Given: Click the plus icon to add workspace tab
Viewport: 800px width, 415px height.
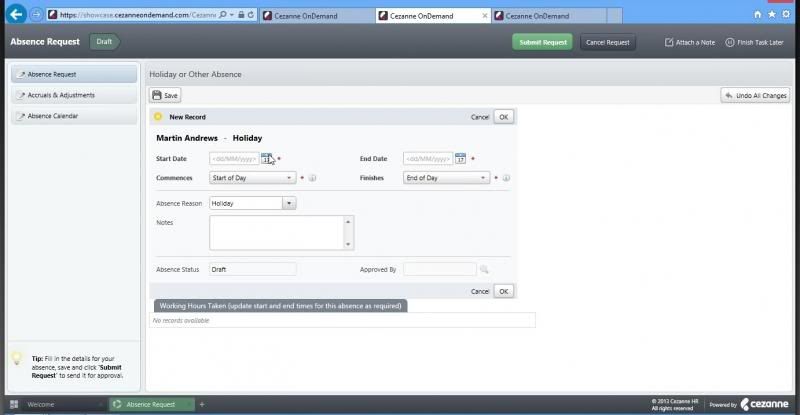Looking at the screenshot, I should tap(202, 404).
